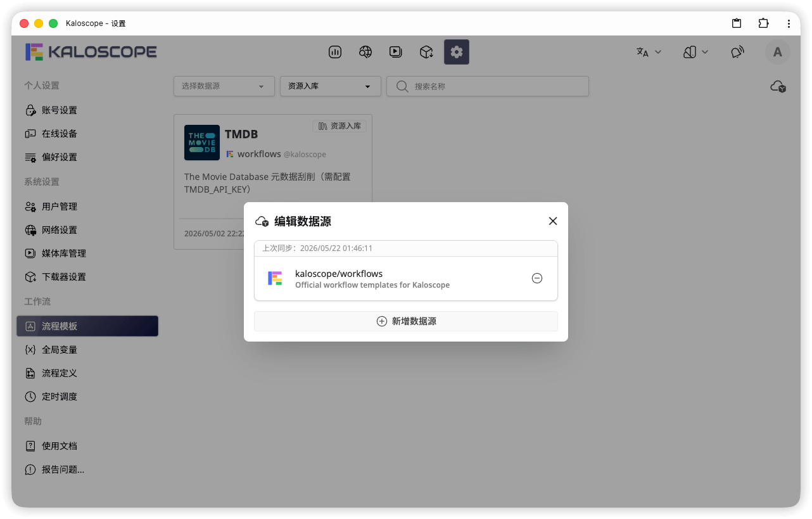Click the cloud data source icon at top right
The height and width of the screenshot is (519, 812).
(778, 86)
